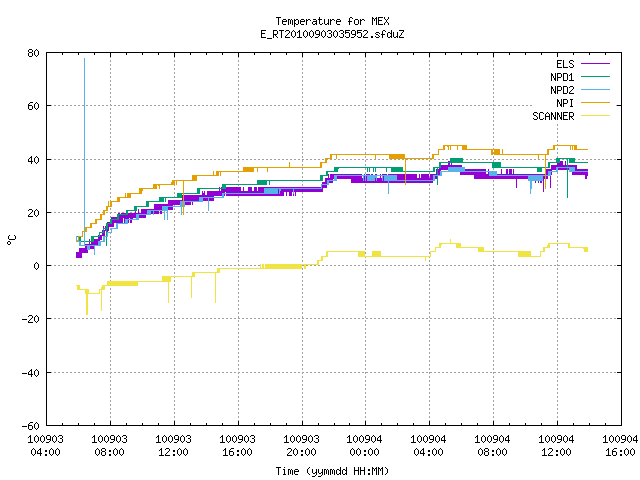Click the yellow SCANNER legend line sample
640x480 pixels.
[595, 116]
